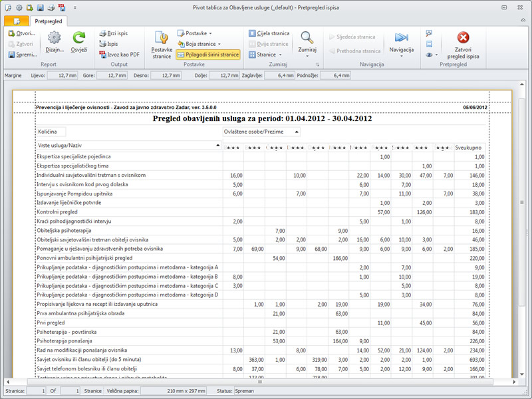Click the floppy save icon in the quick access toolbar
Image resolution: width=532 pixels, height=399 pixels.
[40, 7]
